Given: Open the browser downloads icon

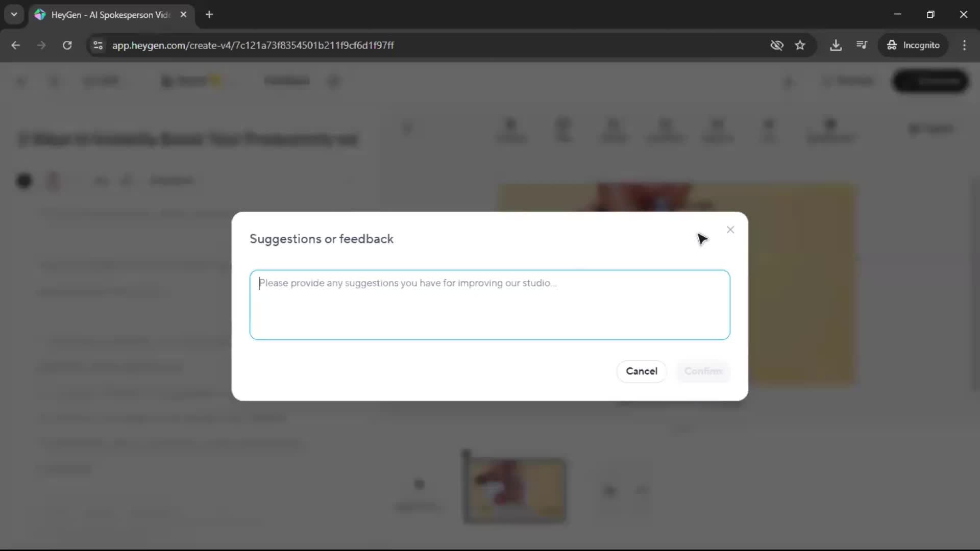Looking at the screenshot, I should click(836, 45).
